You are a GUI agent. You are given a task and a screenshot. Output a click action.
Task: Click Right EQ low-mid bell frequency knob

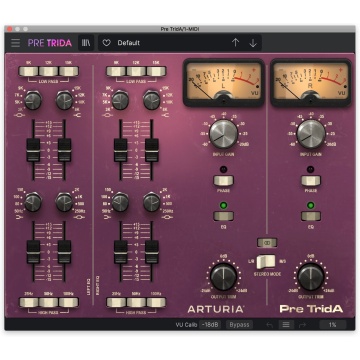pos(151,202)
